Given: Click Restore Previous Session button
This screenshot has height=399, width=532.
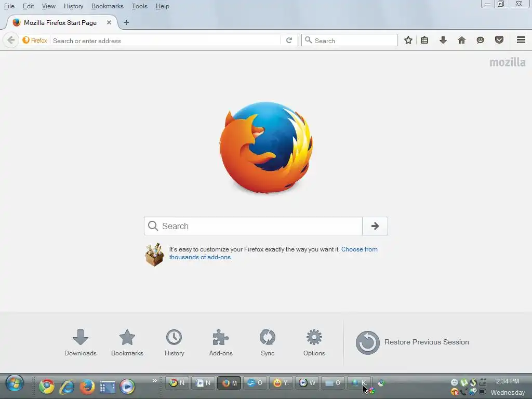Looking at the screenshot, I should coord(412,342).
